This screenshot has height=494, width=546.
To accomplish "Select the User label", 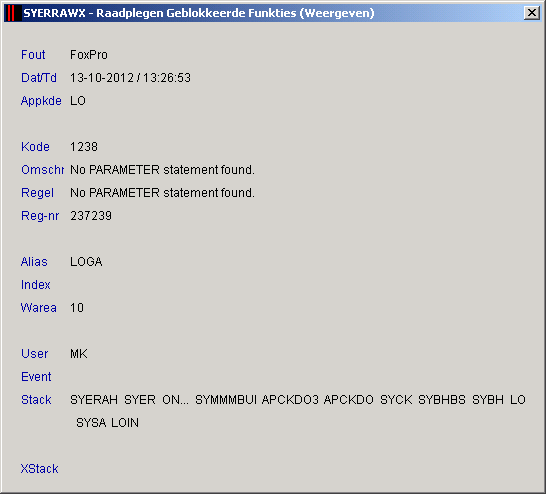I will (x=34, y=353).
